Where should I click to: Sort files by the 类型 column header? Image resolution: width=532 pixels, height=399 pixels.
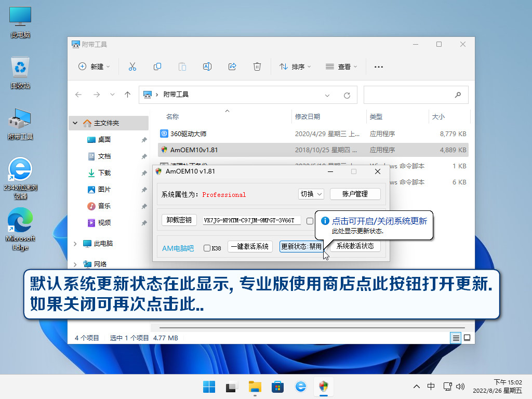tap(376, 117)
